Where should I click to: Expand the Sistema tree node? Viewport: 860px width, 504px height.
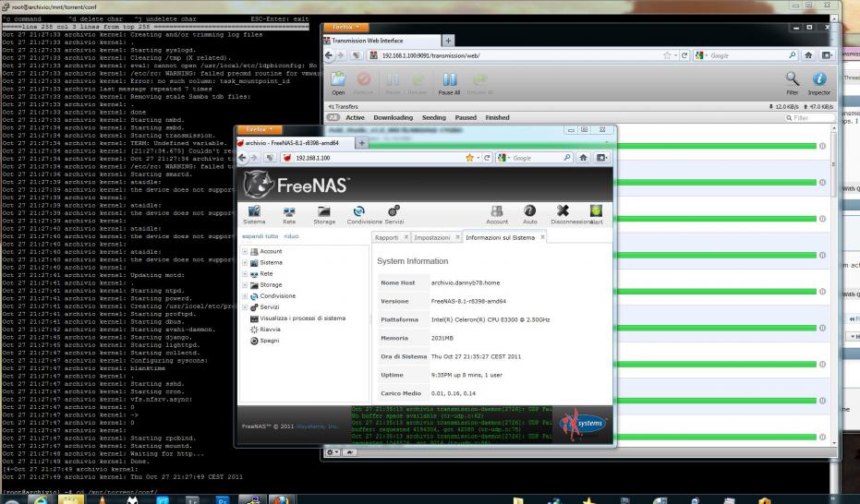(x=245, y=262)
